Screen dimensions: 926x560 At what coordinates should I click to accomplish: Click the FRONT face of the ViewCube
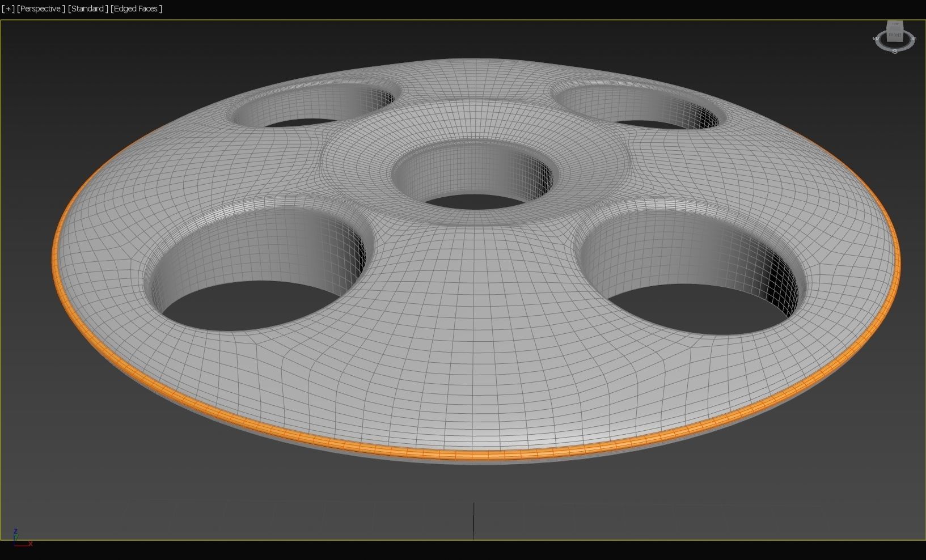pyautogui.click(x=895, y=34)
